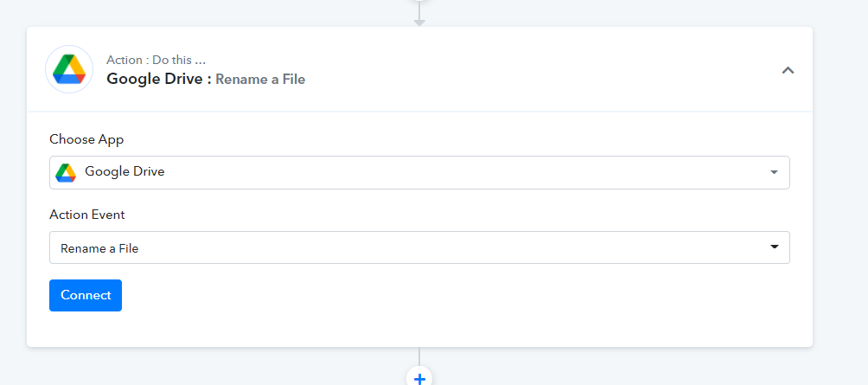Click the Choose App label
This screenshot has width=868, height=385.
[x=86, y=139]
